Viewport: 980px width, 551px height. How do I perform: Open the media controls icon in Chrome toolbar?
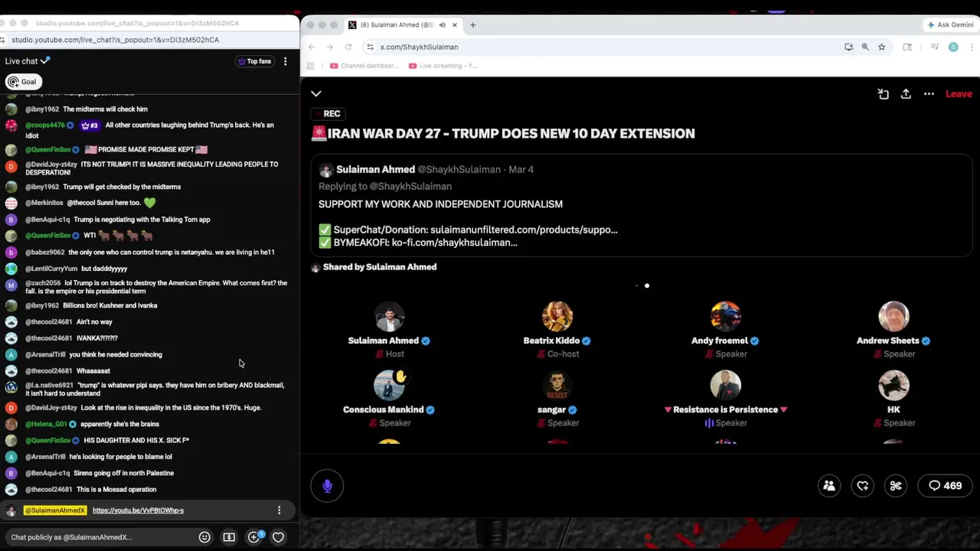934,47
